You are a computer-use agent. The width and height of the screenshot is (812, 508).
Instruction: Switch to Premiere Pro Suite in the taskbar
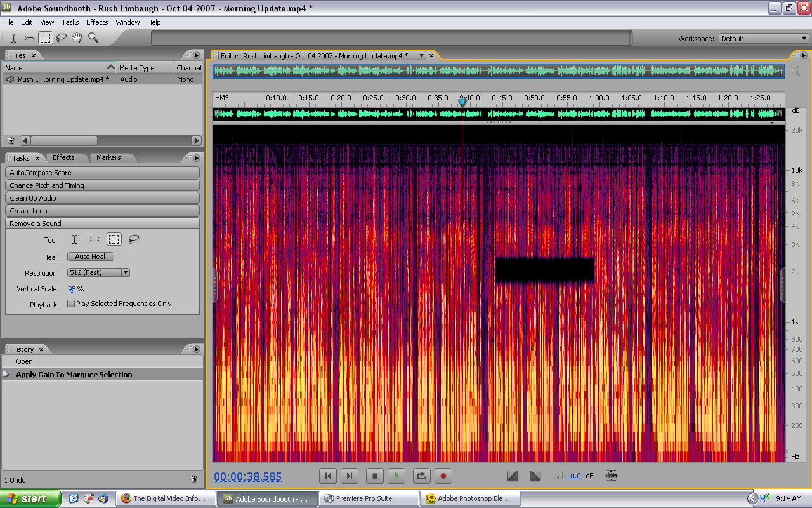point(369,498)
